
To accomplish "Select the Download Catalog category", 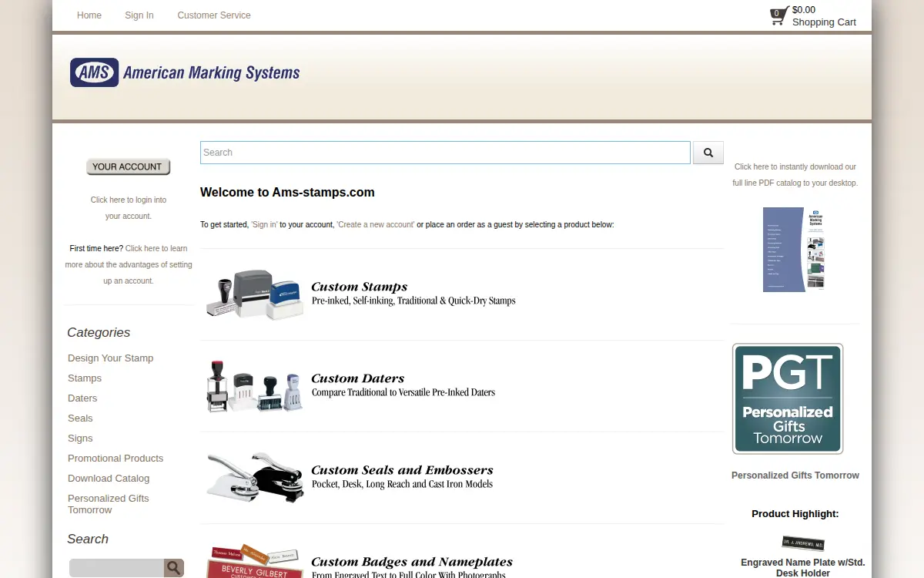I will (109, 479).
